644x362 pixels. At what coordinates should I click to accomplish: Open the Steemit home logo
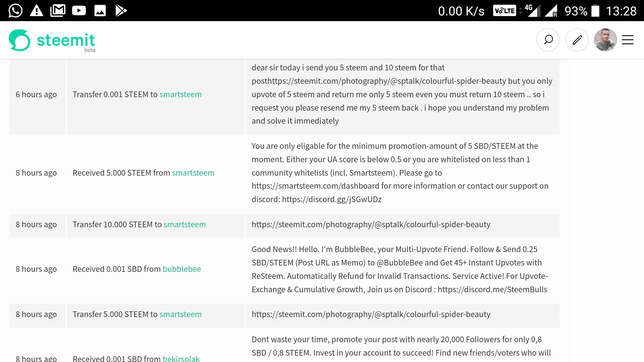52,41
